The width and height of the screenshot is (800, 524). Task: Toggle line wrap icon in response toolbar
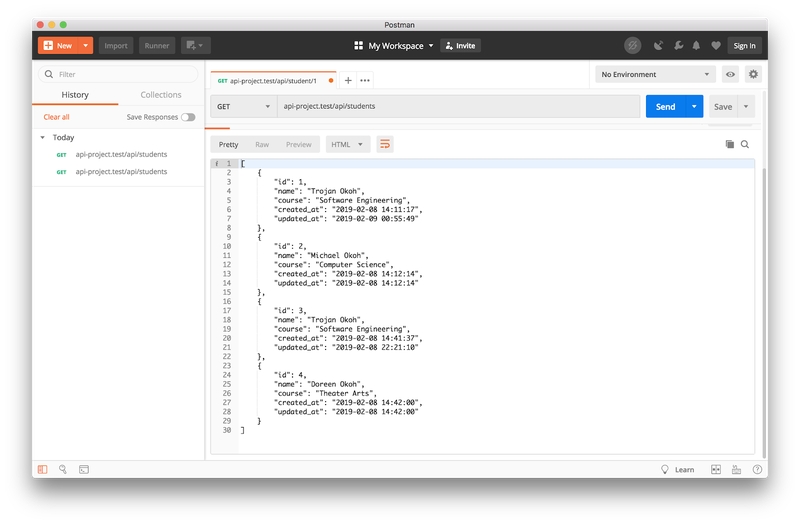coord(384,144)
